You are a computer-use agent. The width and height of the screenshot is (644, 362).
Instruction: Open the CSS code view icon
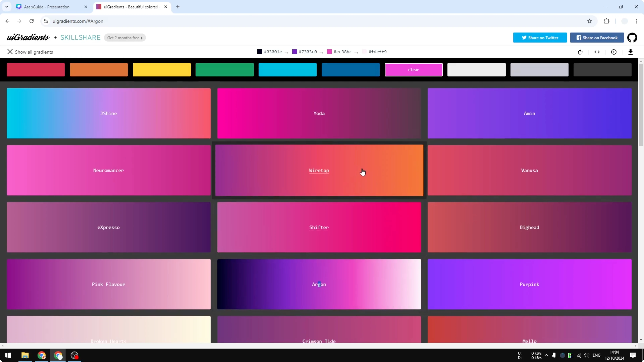point(597,52)
